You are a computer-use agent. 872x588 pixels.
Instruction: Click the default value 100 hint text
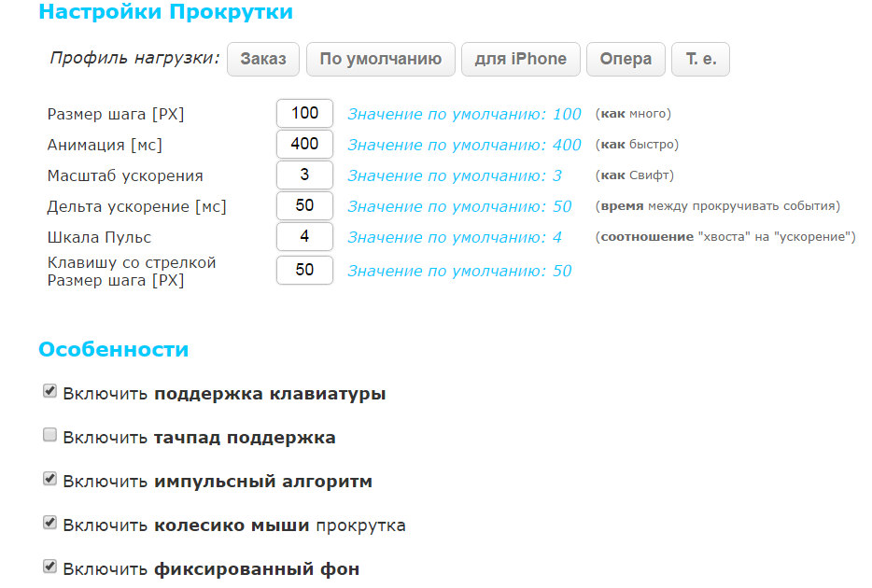(x=464, y=115)
